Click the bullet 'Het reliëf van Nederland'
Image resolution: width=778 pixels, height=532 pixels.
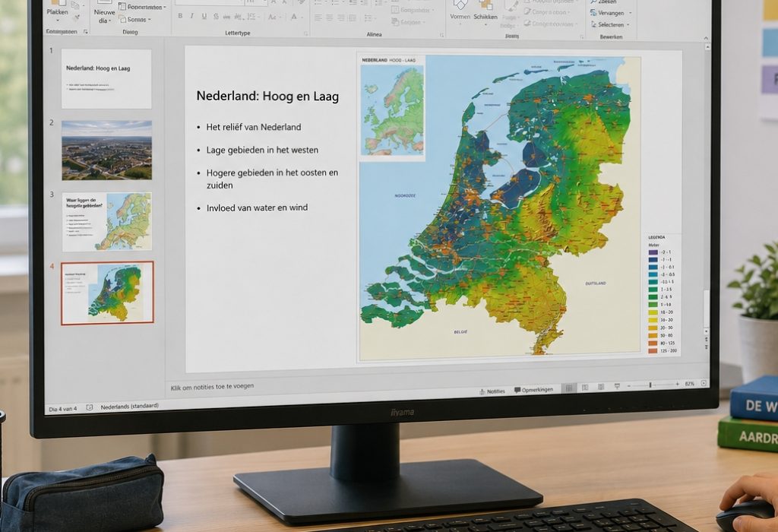pos(254,127)
